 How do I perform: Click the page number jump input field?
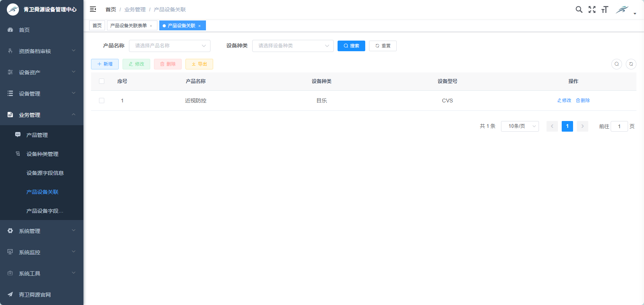click(x=619, y=126)
